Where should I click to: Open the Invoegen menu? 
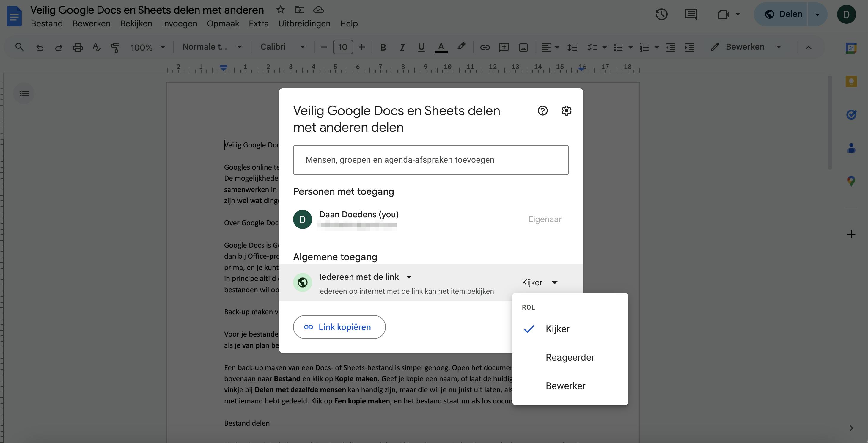coord(179,23)
